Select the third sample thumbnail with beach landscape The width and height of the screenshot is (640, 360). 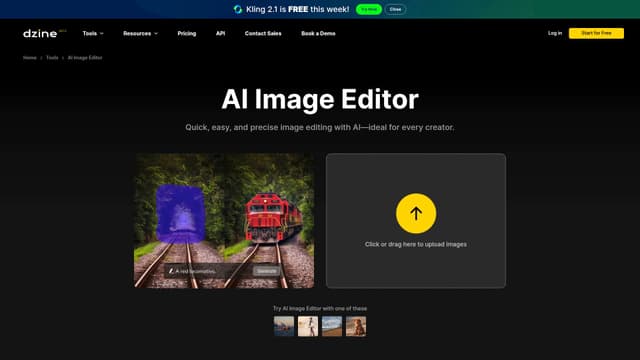[332, 326]
